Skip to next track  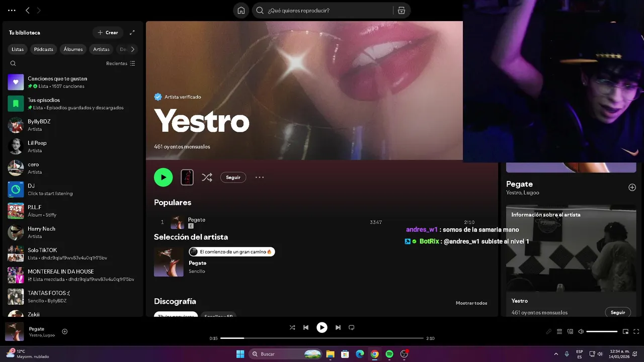click(338, 327)
